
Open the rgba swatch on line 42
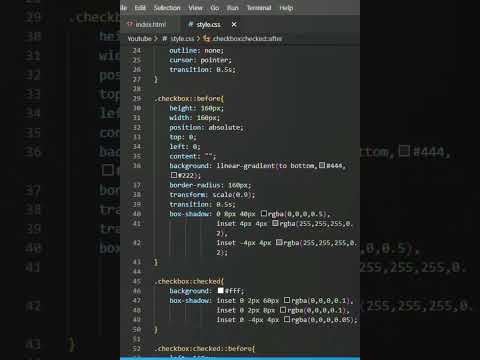(x=279, y=242)
